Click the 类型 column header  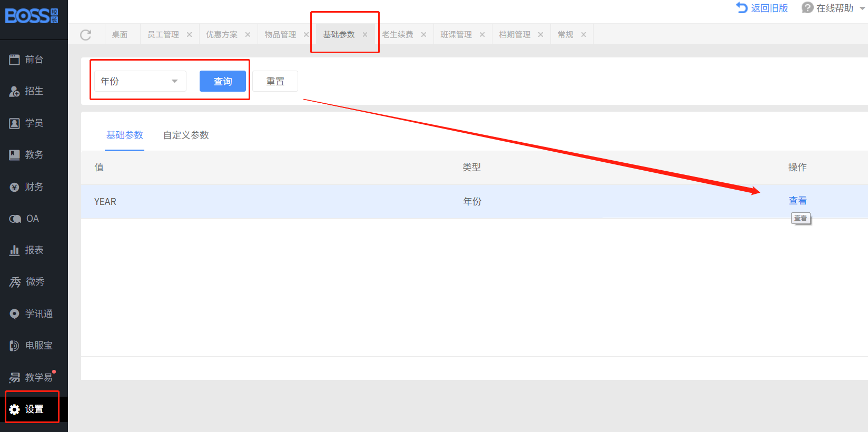point(471,168)
